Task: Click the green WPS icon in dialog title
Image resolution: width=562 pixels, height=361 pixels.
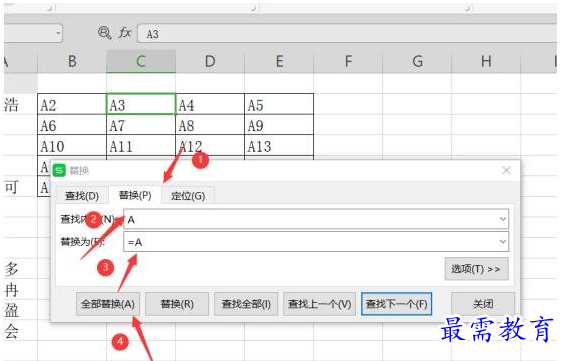Action: [59, 170]
